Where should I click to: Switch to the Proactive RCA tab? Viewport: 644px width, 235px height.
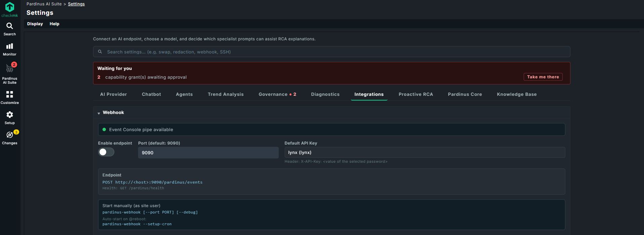[416, 94]
